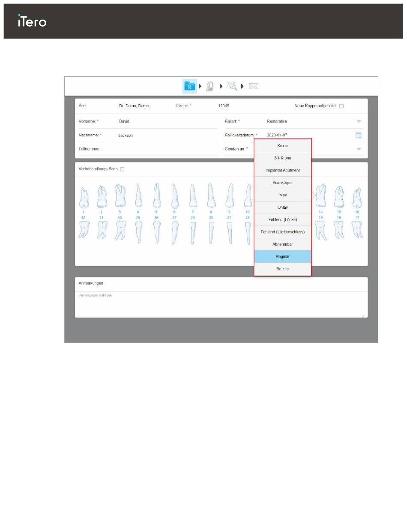The height and width of the screenshot is (532, 407).
Task: Select lower tooth number 30
Action: [120, 231]
